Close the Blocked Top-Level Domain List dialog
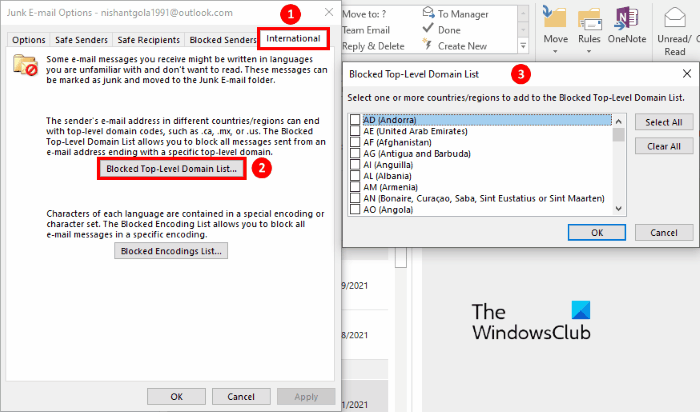The width and height of the screenshot is (700, 412). [x=687, y=74]
